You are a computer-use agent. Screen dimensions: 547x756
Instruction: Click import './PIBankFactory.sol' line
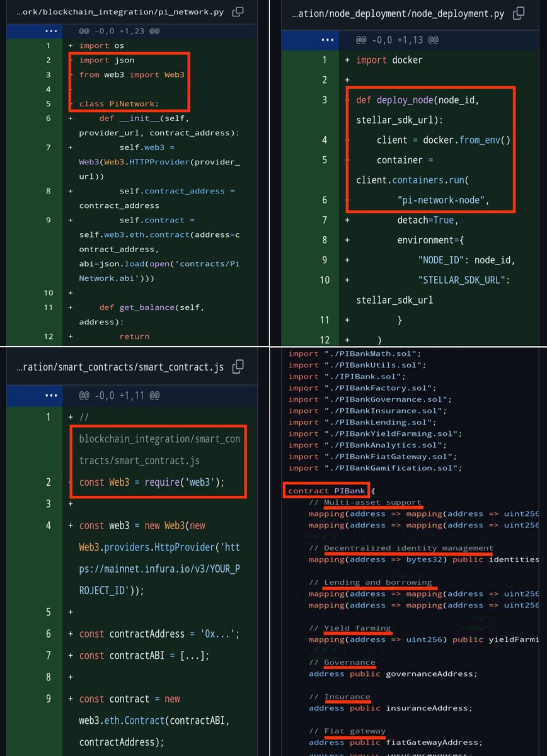click(x=362, y=388)
